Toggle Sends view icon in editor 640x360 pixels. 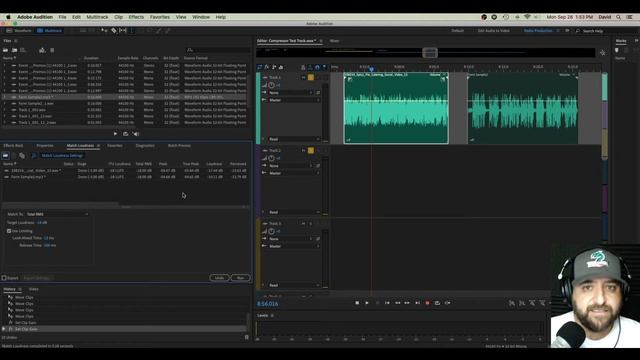tap(274, 67)
